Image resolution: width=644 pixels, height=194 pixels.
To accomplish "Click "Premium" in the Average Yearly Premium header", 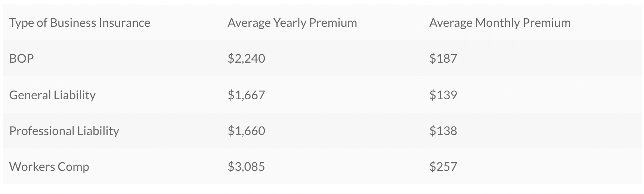I will tap(333, 23).
